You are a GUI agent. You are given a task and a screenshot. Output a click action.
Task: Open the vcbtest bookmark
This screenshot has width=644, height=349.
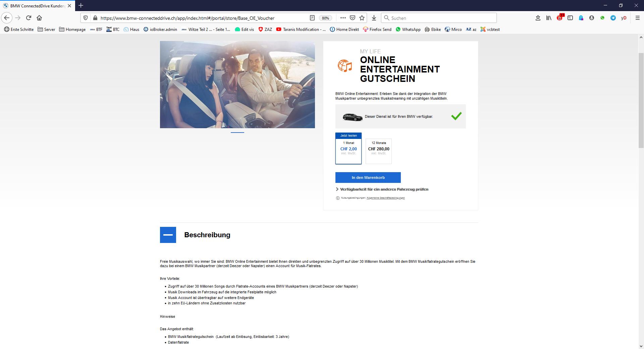tap(490, 30)
